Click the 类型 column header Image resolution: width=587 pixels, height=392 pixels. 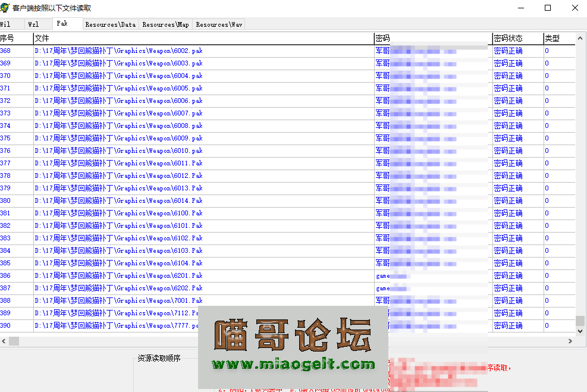[x=552, y=37]
